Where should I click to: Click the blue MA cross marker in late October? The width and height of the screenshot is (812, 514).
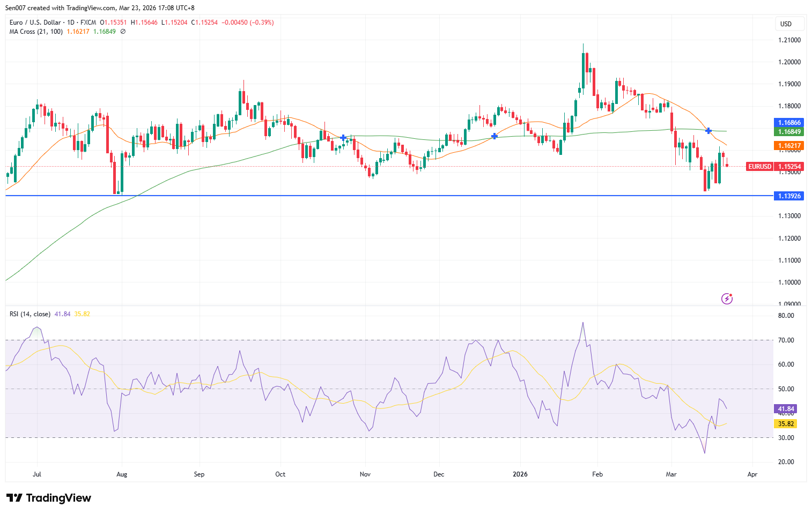click(x=343, y=138)
